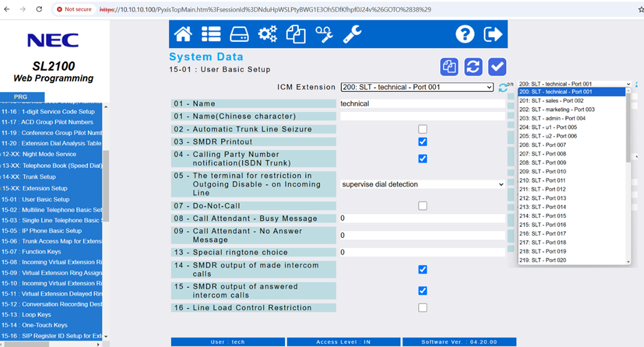Click the wrench maintenance icon

tap(352, 34)
